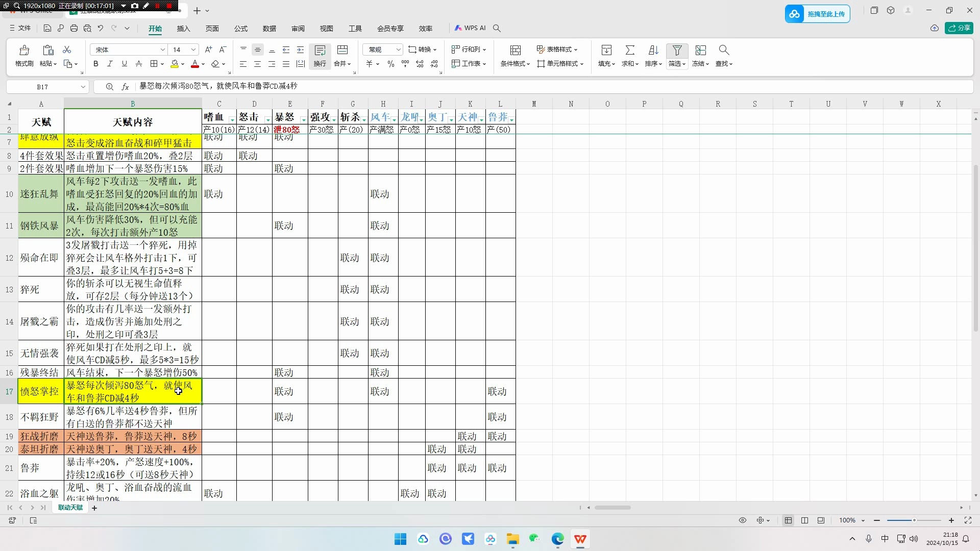
Task: Click the Paste (粘贴) clipboard icon
Action: [x=48, y=50]
